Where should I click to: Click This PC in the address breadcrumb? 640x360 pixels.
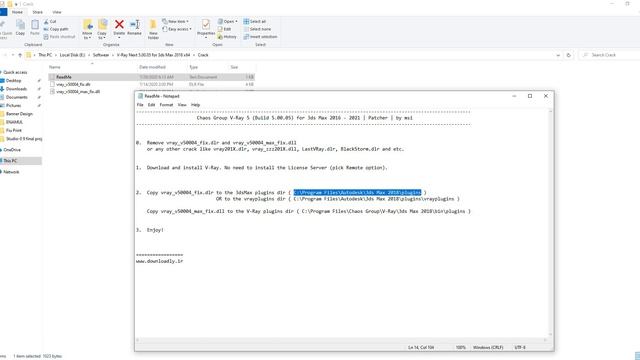click(45, 55)
